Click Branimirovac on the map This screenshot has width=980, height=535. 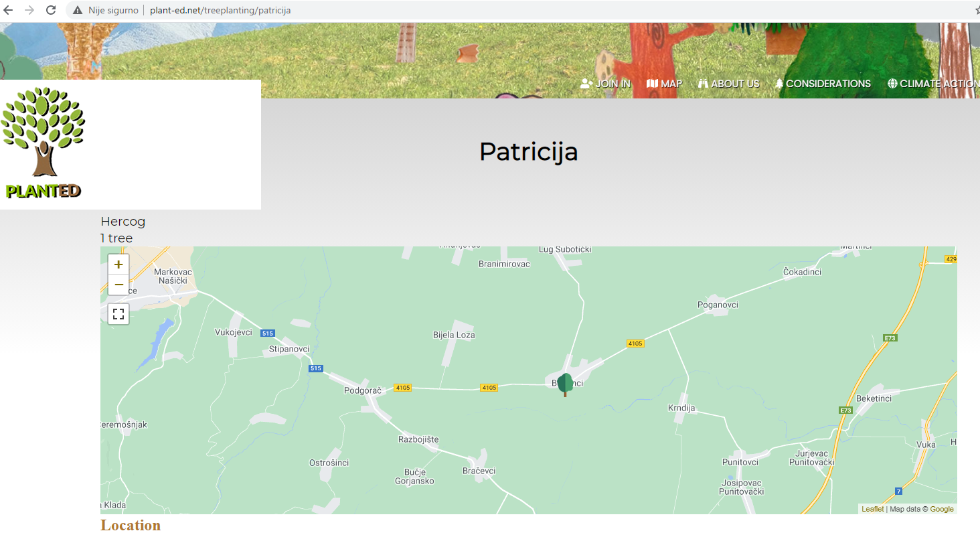504,264
